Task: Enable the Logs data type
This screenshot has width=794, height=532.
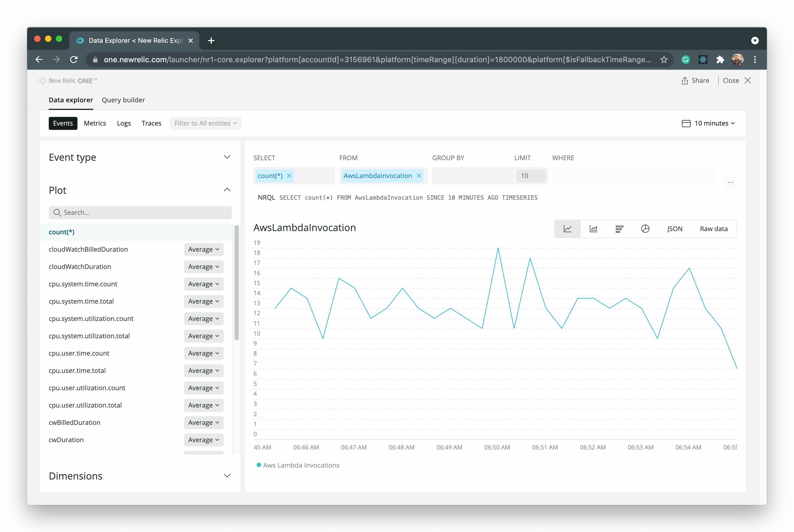Action: [x=123, y=123]
